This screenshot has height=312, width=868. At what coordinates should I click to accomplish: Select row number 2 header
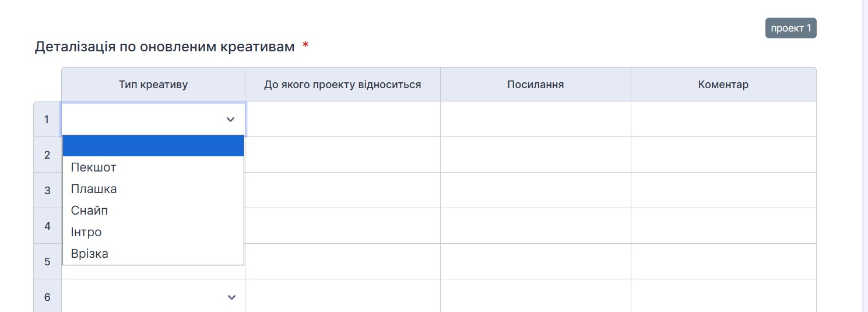pyautogui.click(x=47, y=155)
